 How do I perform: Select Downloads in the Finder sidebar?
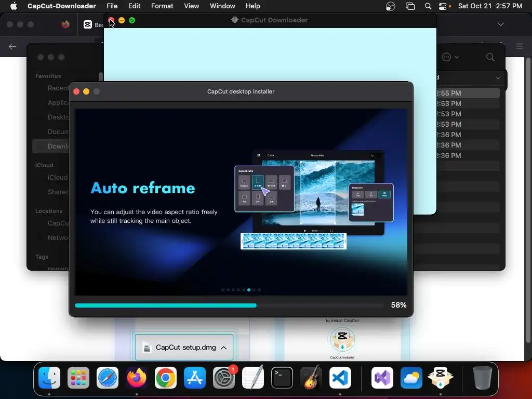tap(51, 146)
